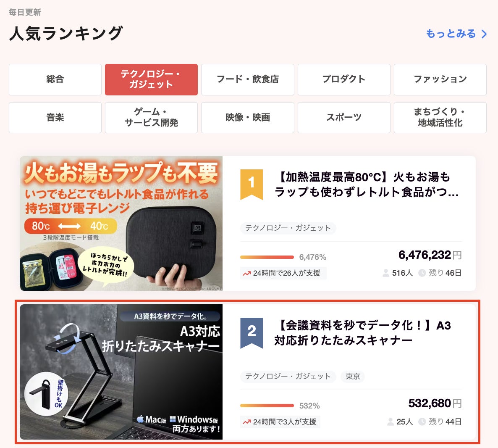The image size is (498, 448).
Task: Open the A3対応折りたたみスキャナー thumbnail image
Action: tap(121, 372)
